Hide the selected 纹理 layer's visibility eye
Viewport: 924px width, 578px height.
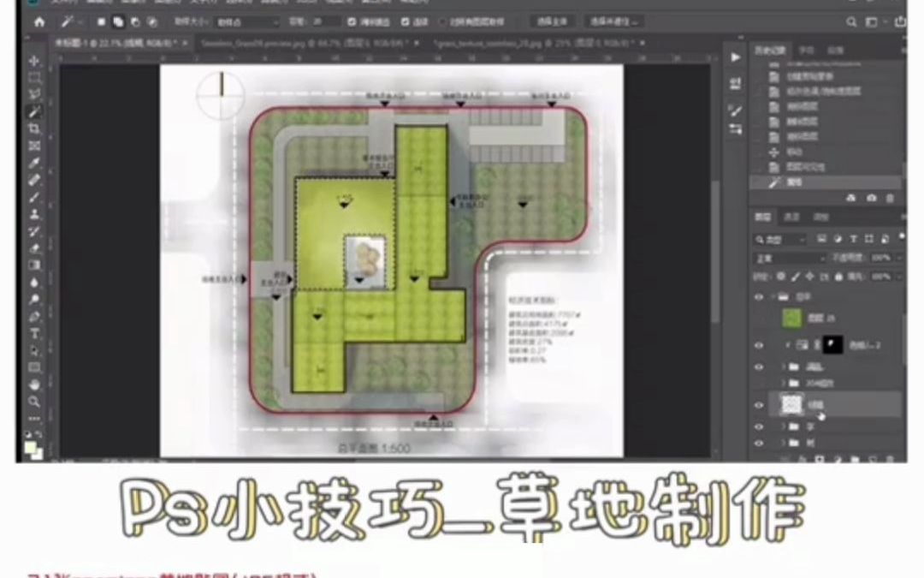(759, 404)
